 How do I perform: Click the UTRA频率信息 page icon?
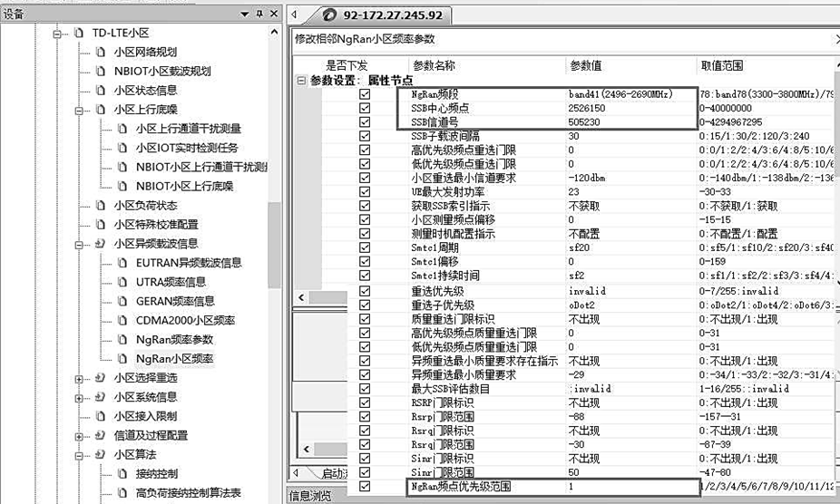point(122,282)
